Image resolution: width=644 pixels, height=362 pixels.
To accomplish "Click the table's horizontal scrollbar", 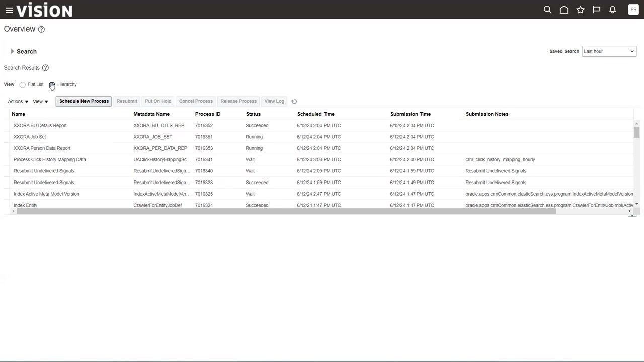I will coord(286,211).
